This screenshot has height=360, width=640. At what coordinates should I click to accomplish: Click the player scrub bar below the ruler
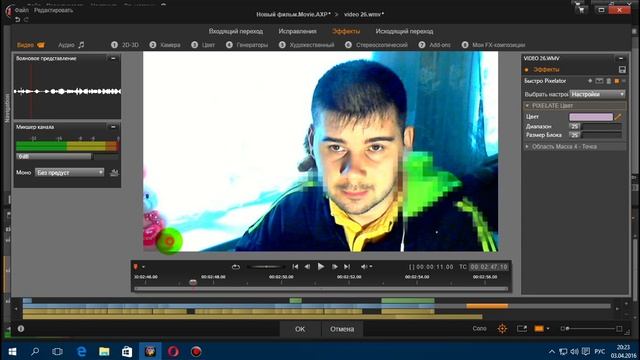click(x=321, y=289)
